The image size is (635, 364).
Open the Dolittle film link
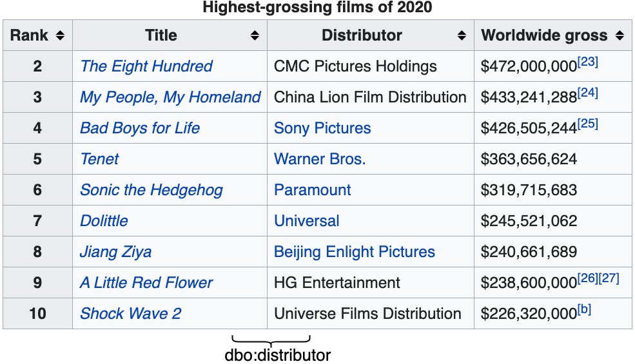tap(104, 221)
